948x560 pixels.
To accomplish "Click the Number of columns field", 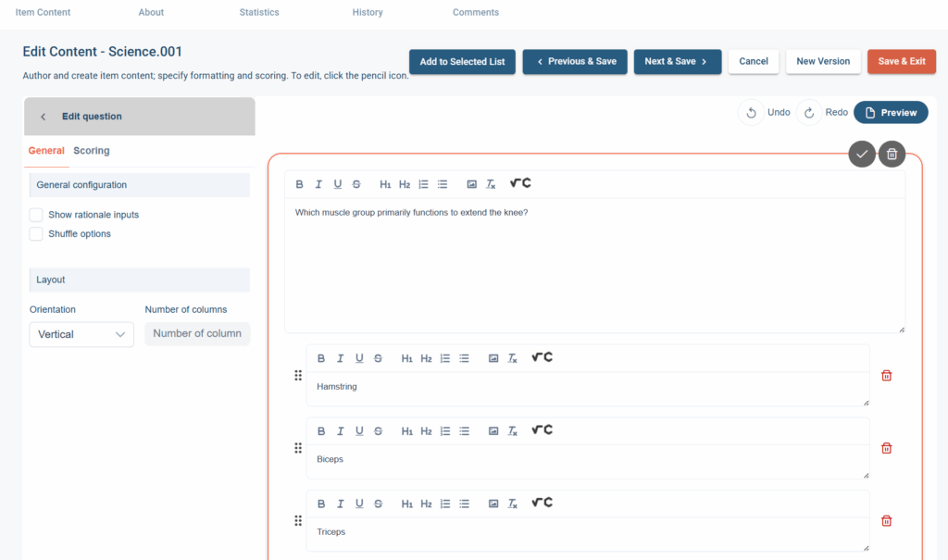I will pyautogui.click(x=197, y=334).
